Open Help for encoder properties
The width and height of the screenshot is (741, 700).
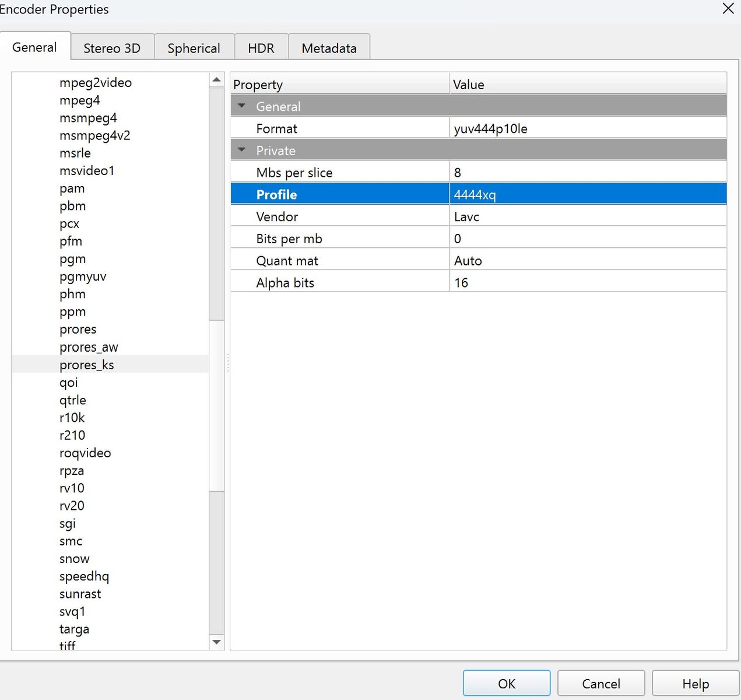(x=695, y=683)
